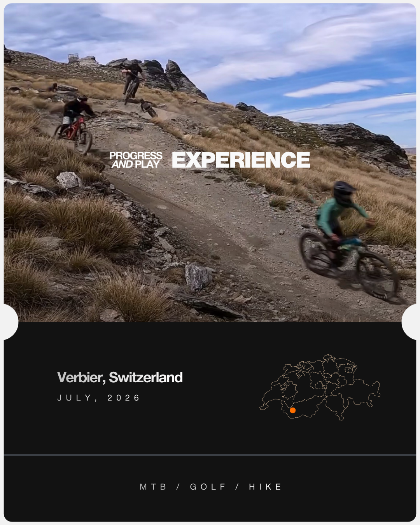Click the orange location dot on map
Image resolution: width=420 pixels, height=525 pixels.
pos(292,410)
